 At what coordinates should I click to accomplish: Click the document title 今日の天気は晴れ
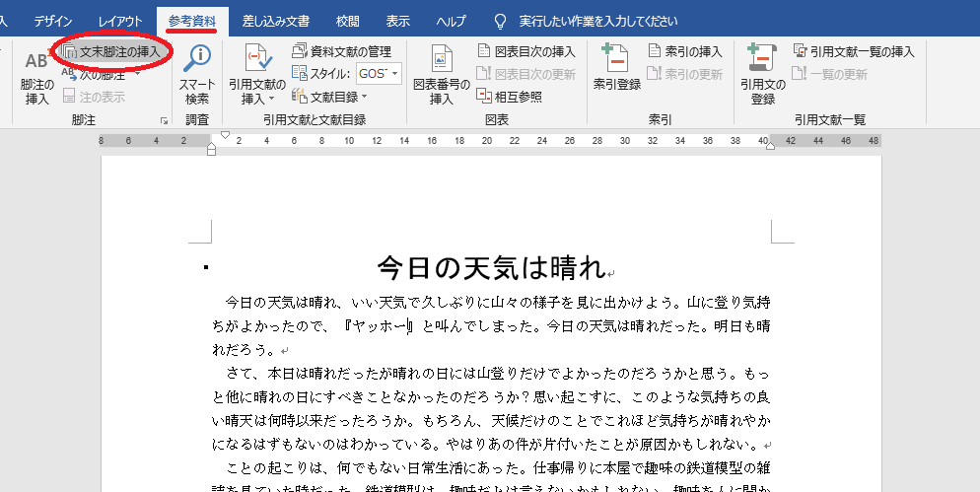[x=493, y=268]
